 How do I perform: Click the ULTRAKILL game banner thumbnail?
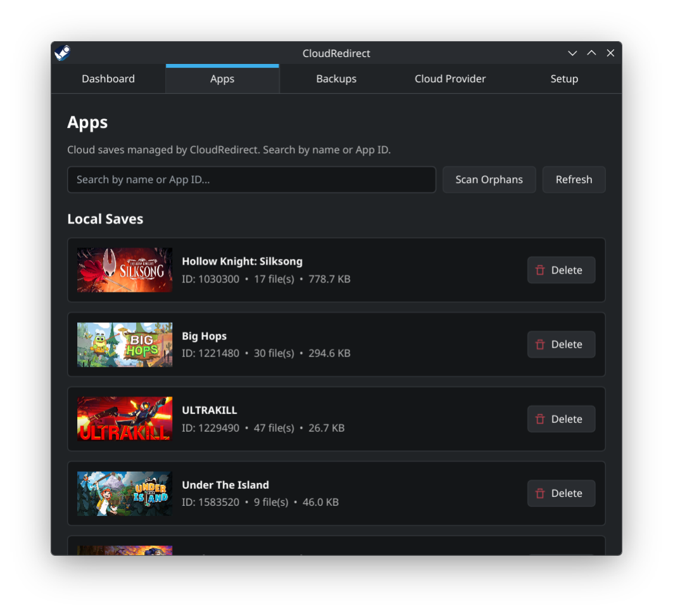click(x=125, y=419)
